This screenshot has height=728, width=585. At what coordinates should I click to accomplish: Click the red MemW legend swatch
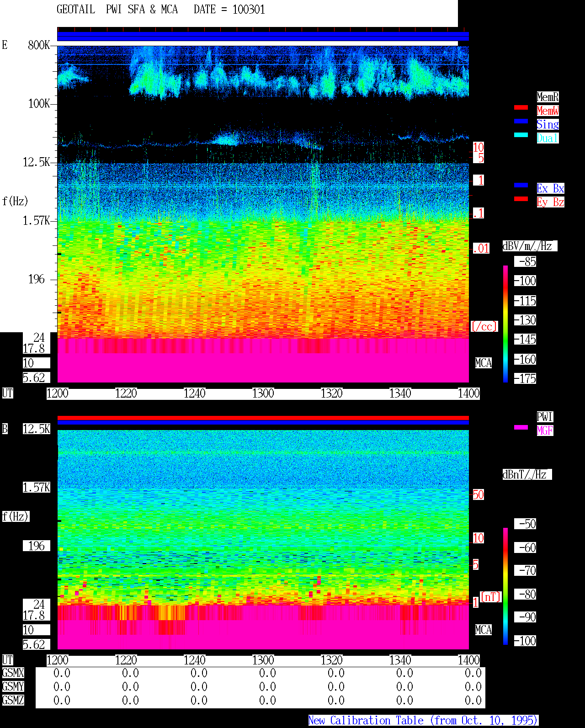point(521,107)
